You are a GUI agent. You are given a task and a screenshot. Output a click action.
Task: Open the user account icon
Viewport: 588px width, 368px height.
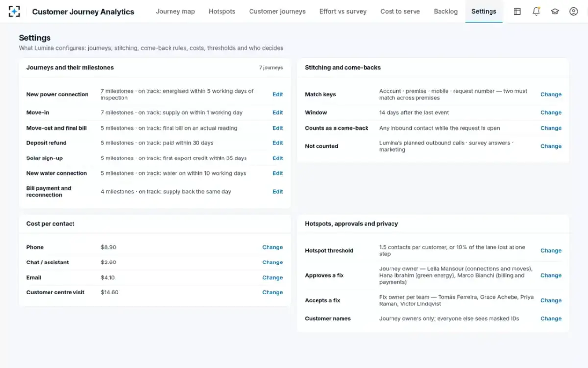click(x=573, y=11)
